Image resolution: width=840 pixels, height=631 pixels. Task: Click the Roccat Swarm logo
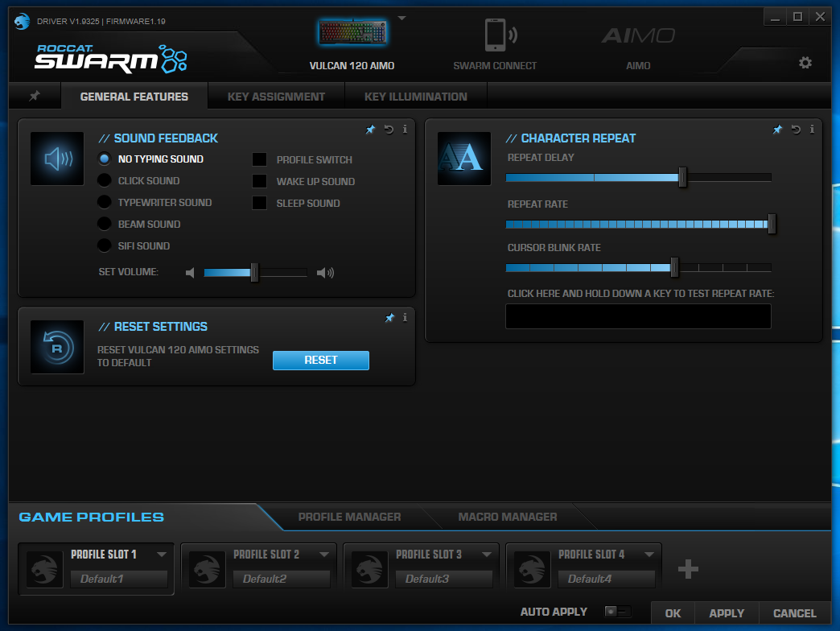click(x=111, y=59)
